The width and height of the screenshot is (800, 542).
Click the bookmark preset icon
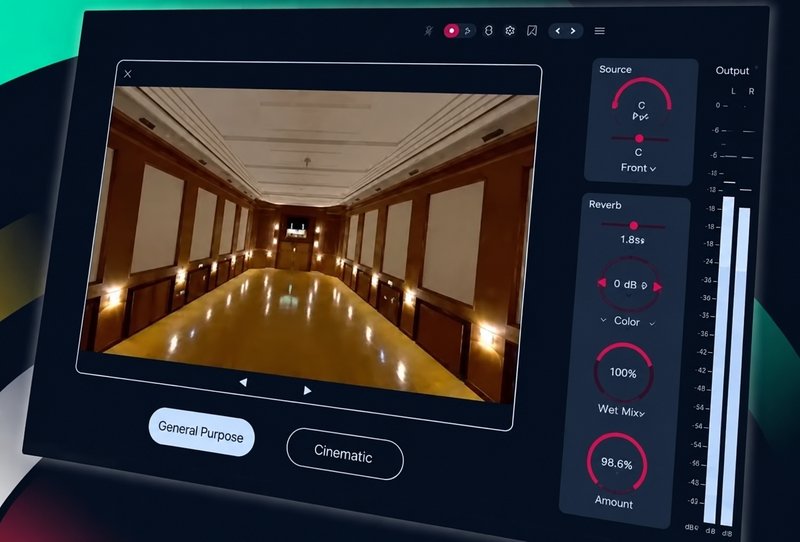pyautogui.click(x=532, y=31)
